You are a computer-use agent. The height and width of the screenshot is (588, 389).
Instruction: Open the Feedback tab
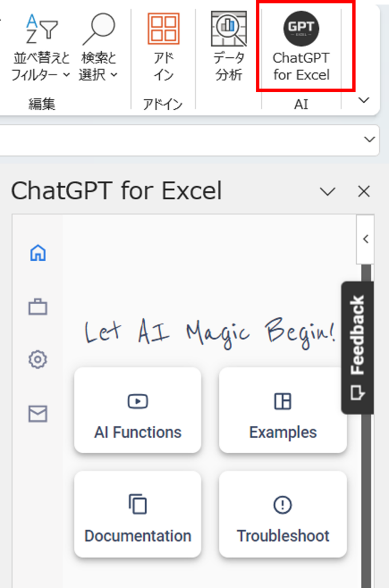click(357, 347)
